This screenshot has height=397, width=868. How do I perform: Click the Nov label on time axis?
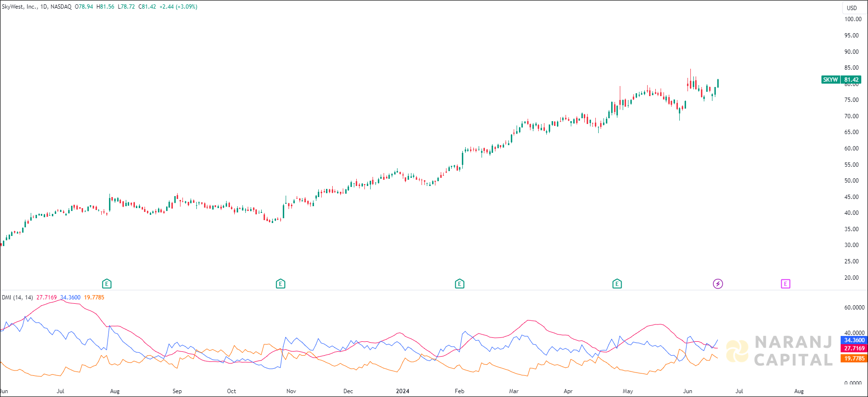pos(291,391)
